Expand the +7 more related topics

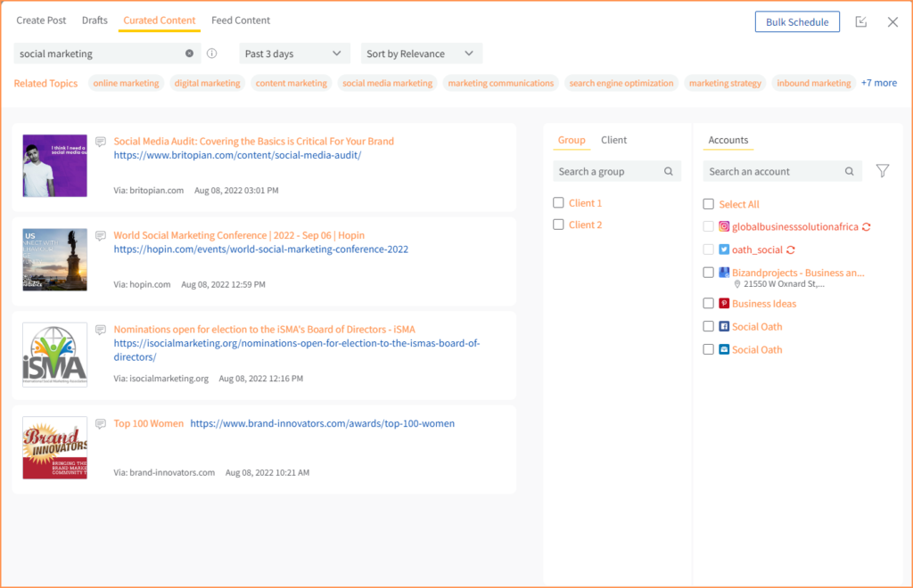pos(878,83)
